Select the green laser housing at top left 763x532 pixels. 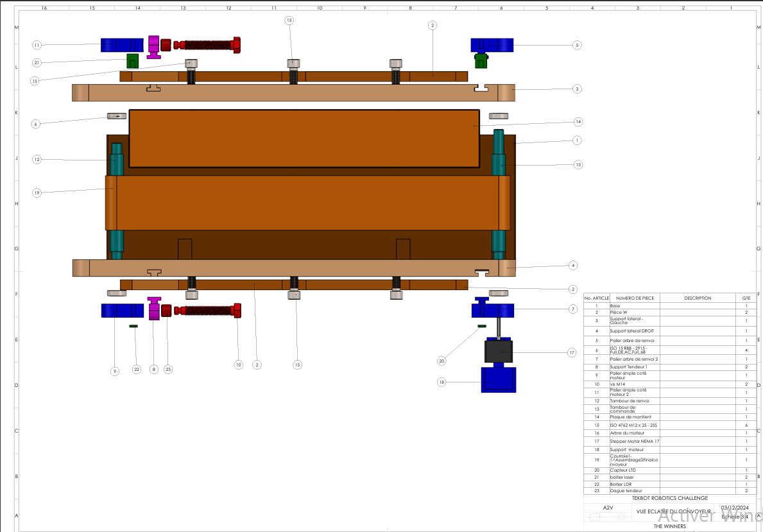133,61
